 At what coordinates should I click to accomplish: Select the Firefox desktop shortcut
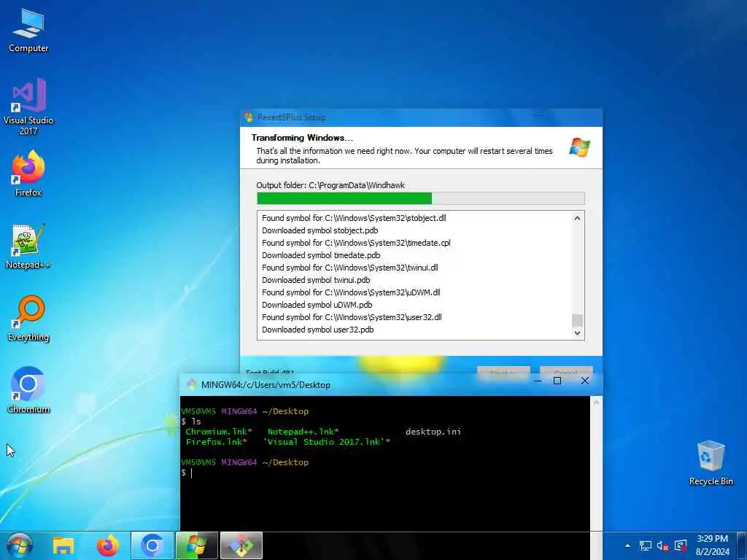[28, 174]
